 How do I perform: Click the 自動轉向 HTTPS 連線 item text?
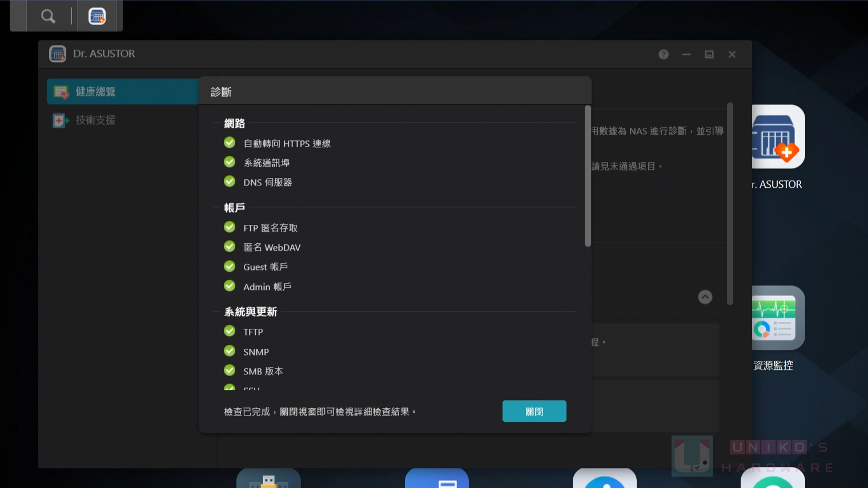pos(287,143)
